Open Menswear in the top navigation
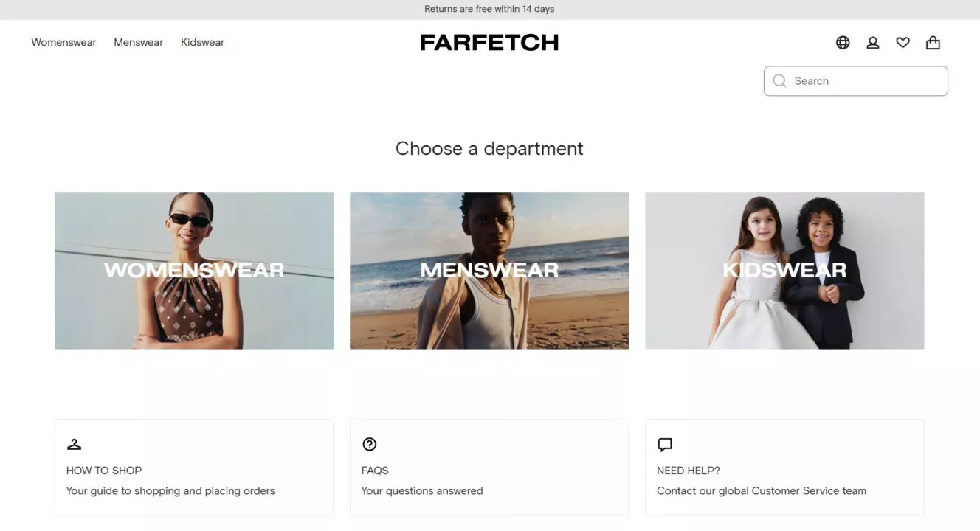The width and height of the screenshot is (980, 531). pos(139,42)
